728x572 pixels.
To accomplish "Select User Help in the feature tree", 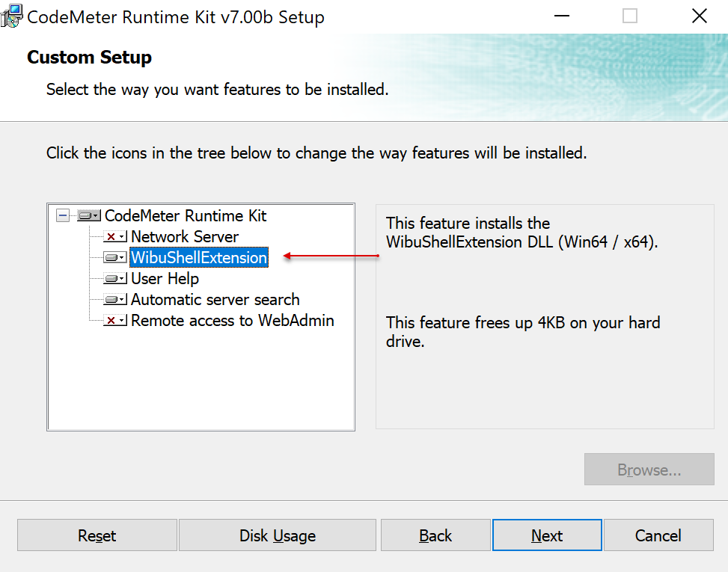I will (x=164, y=278).
